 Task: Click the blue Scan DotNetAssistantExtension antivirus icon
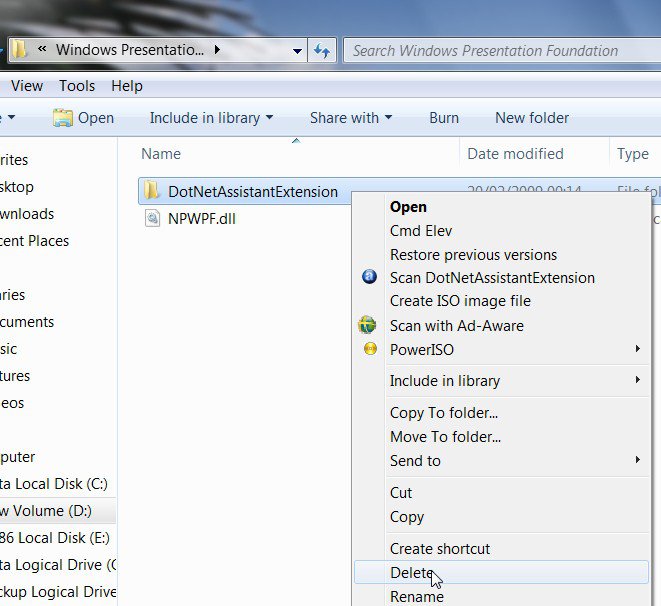369,277
